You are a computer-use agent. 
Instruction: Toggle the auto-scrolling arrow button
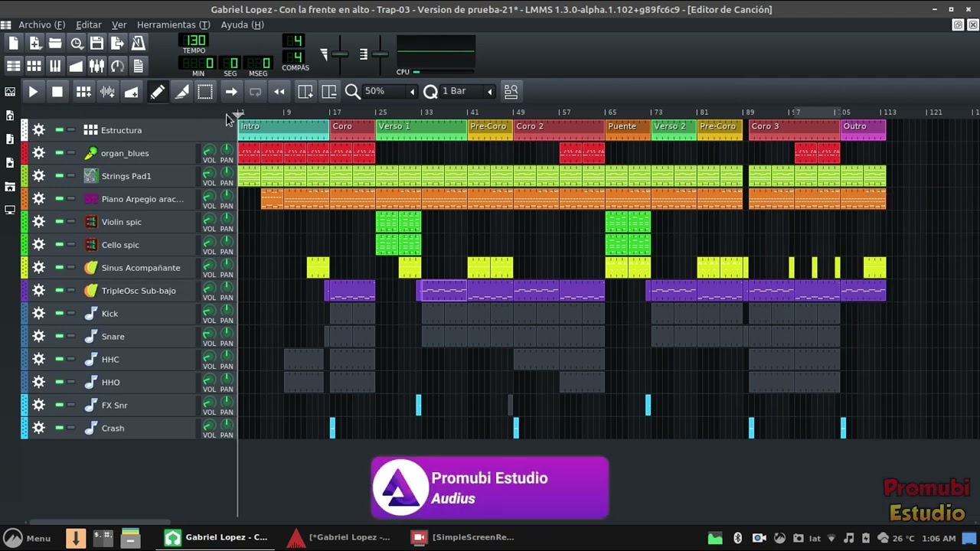[230, 92]
